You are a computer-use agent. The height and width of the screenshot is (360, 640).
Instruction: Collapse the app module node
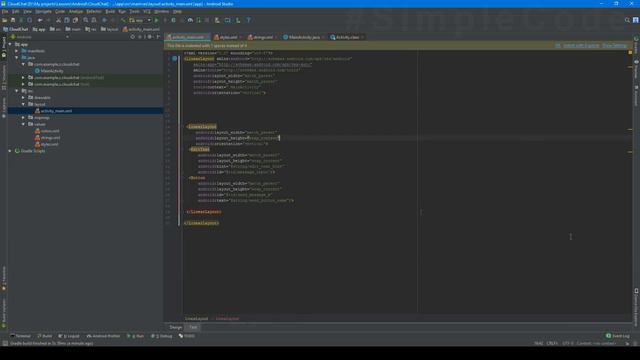(10, 44)
